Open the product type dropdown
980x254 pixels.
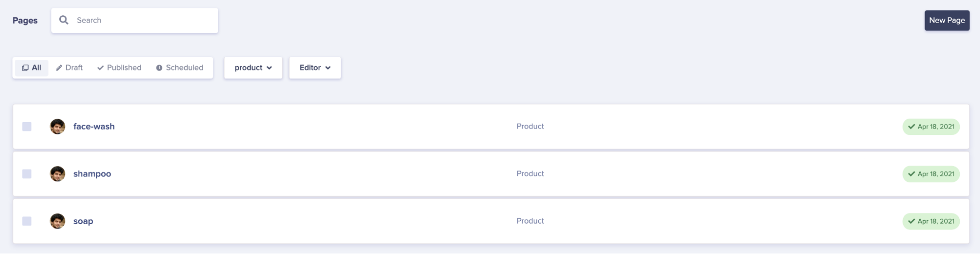pos(253,68)
